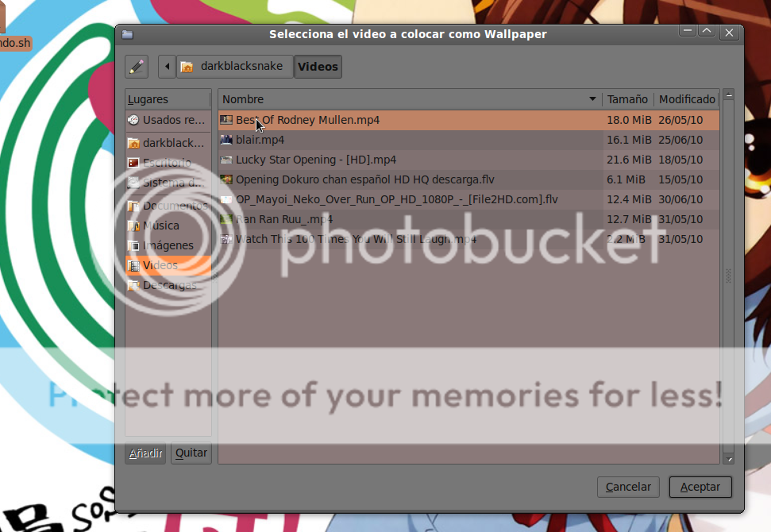Click the left path-back arrow button
The width and height of the screenshot is (771, 532).
tap(167, 67)
